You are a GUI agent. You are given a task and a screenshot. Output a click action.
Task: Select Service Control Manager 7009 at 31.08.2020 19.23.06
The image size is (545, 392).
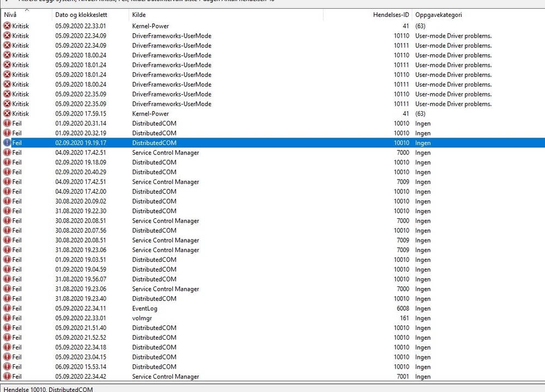click(x=166, y=249)
